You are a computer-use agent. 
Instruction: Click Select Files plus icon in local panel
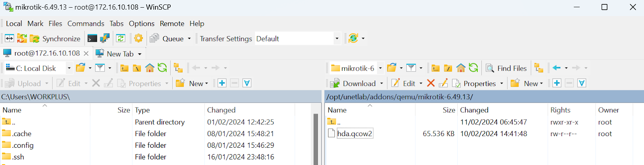point(222,83)
